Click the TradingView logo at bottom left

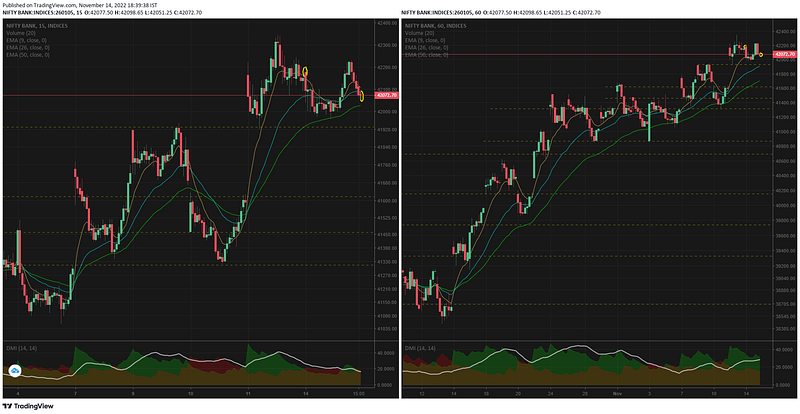tap(27, 407)
